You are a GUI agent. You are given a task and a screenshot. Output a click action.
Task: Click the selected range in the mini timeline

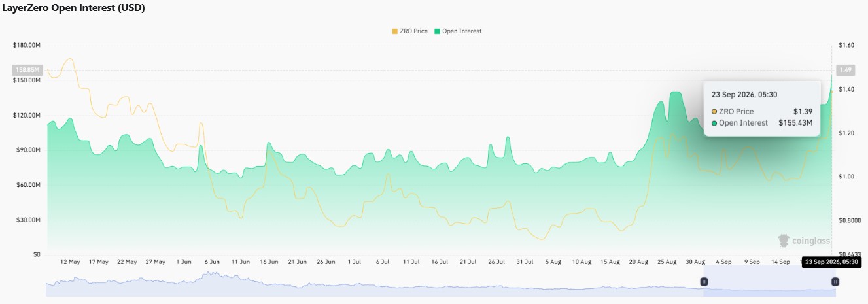pyautogui.click(x=769, y=282)
